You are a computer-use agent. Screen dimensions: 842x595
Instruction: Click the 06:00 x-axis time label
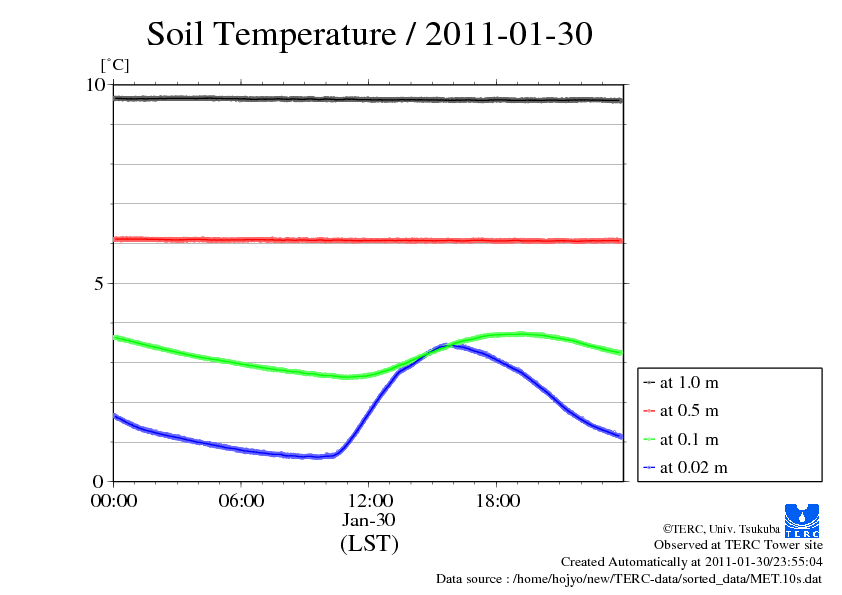click(x=241, y=501)
